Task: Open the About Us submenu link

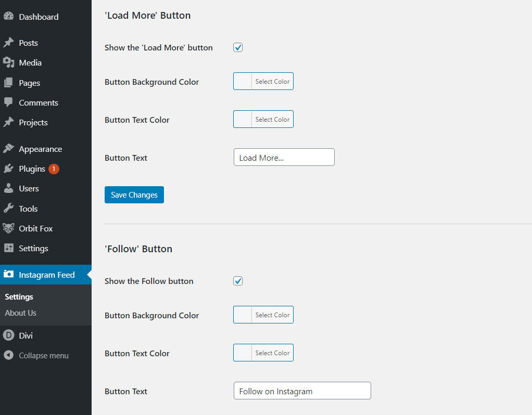Action: pos(21,313)
